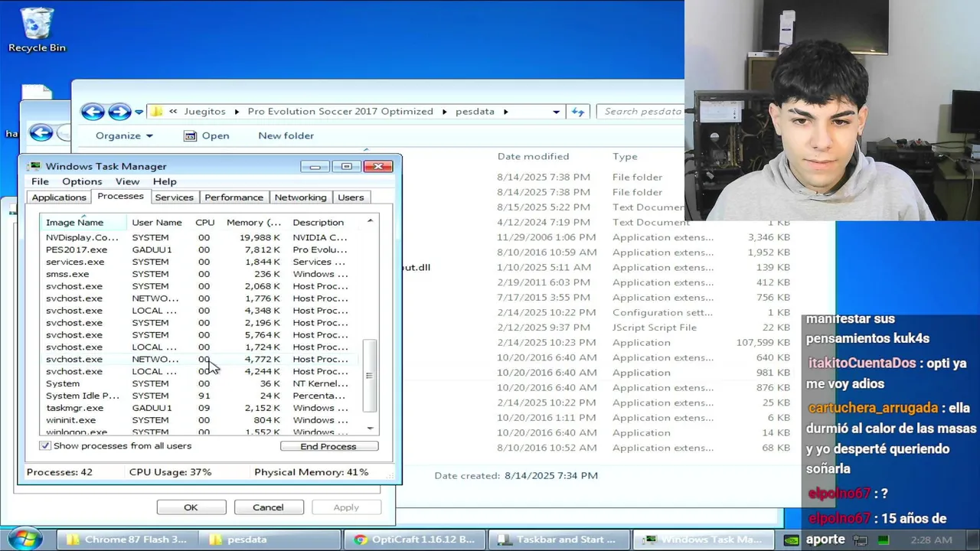
Task: Go forward in the pesdata Explorer window
Action: (x=119, y=112)
